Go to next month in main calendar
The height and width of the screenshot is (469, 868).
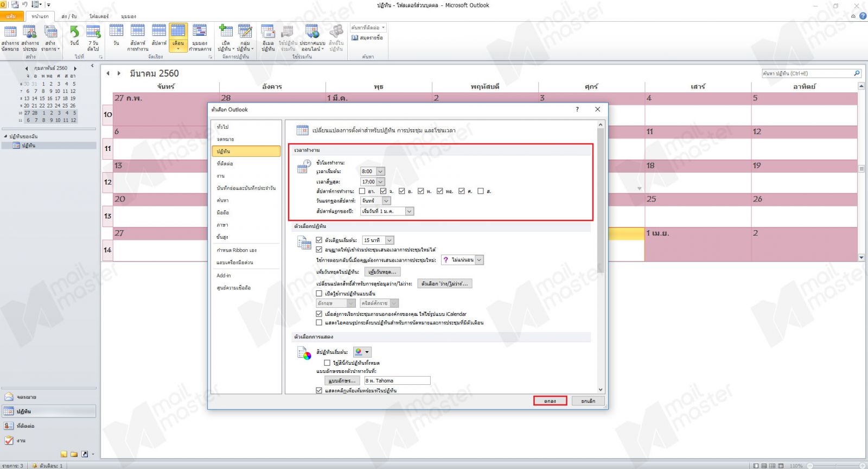point(119,73)
